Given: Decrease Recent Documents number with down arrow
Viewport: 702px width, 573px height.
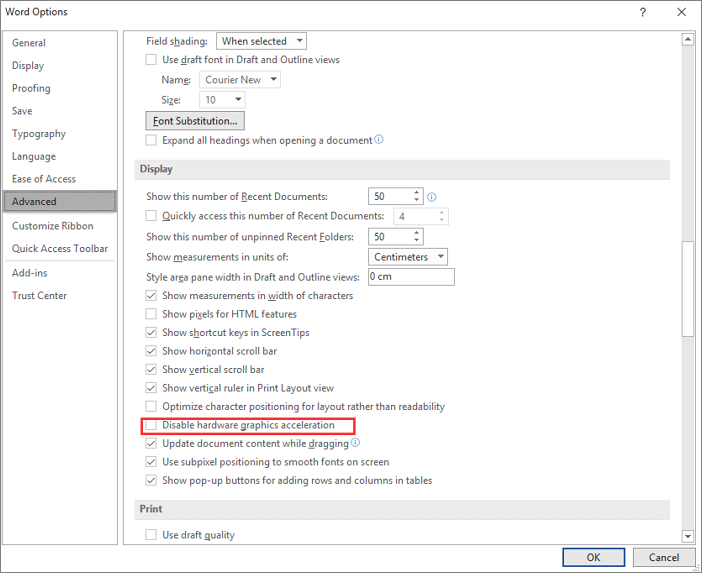Looking at the screenshot, I should pos(417,200).
